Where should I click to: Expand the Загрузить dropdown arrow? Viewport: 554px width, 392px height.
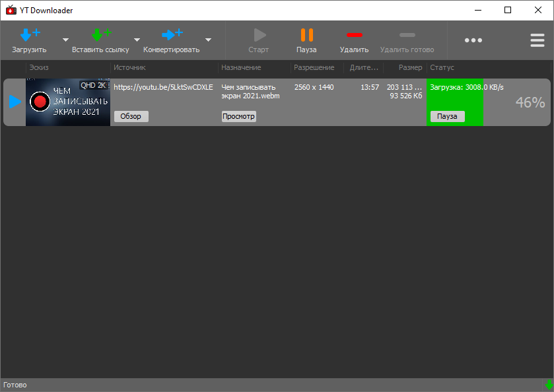65,40
